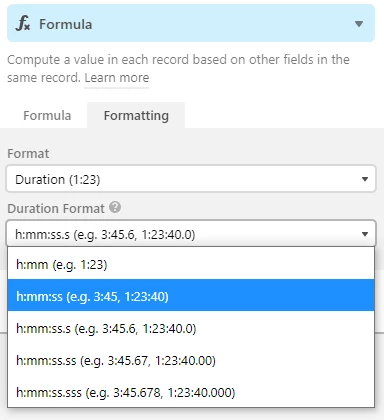Viewport: 384px width, 420px height.
Task: Click the Formula field type selector
Action: [191, 23]
